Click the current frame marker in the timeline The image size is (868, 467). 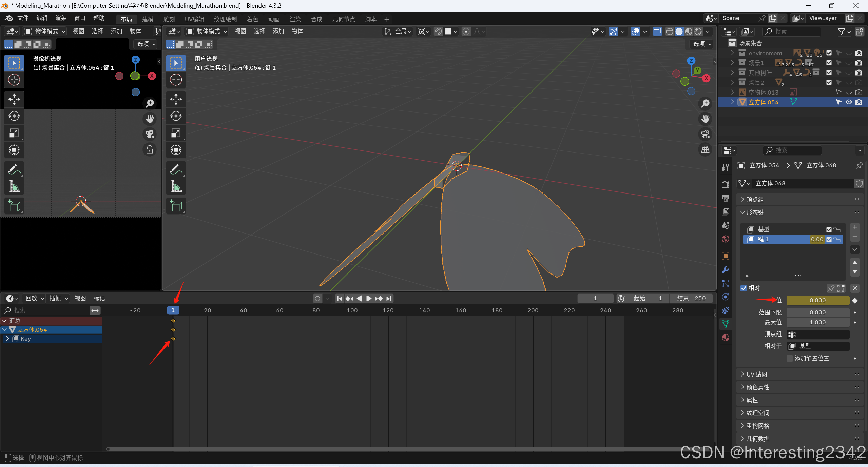point(173,310)
